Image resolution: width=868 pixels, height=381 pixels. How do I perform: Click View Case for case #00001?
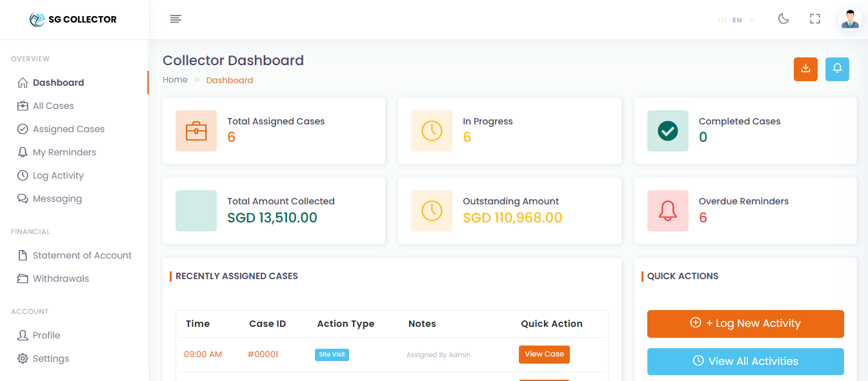544,354
